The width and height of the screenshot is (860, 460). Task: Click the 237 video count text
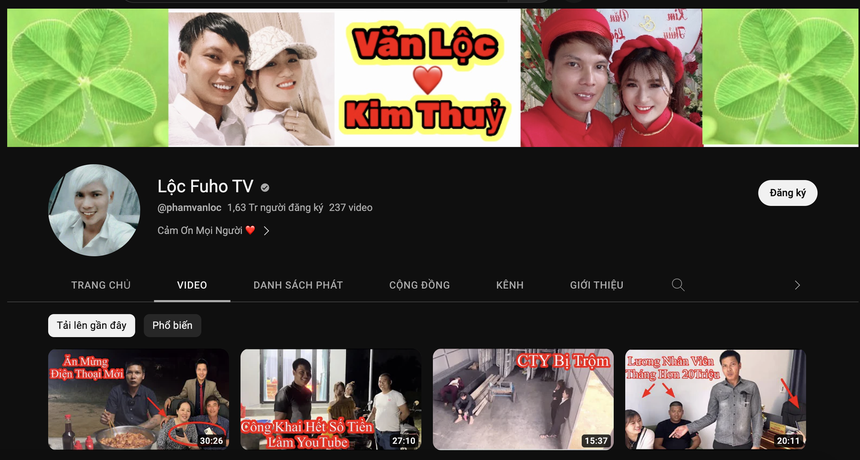[350, 208]
